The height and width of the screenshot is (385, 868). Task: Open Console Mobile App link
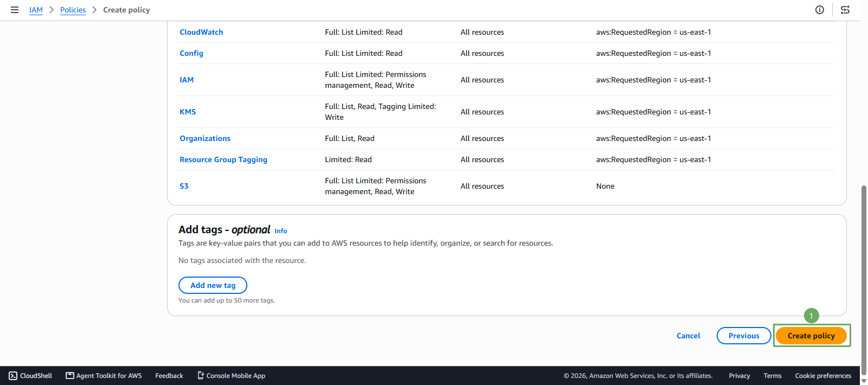click(x=231, y=376)
